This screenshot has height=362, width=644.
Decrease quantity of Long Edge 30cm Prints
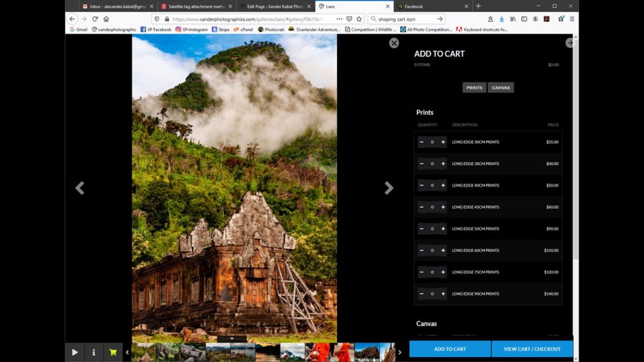[x=421, y=142]
